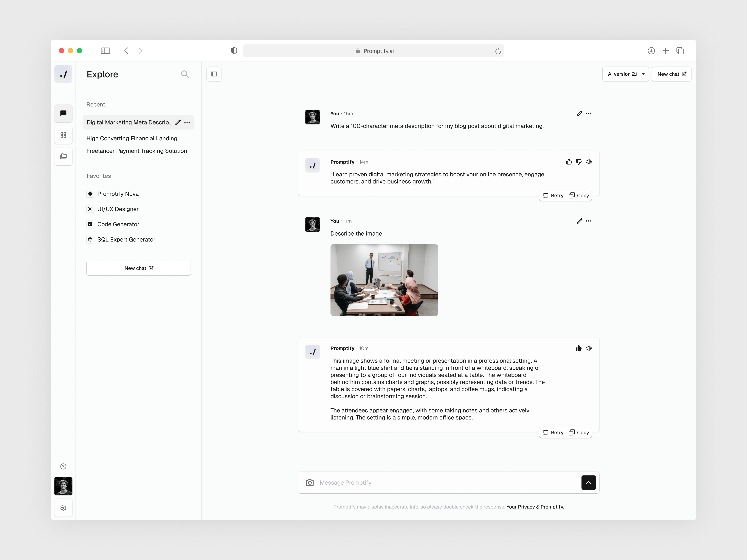This screenshot has height=560, width=747.
Task: Open the Chats panel in the left sidebar
Action: coord(63,113)
